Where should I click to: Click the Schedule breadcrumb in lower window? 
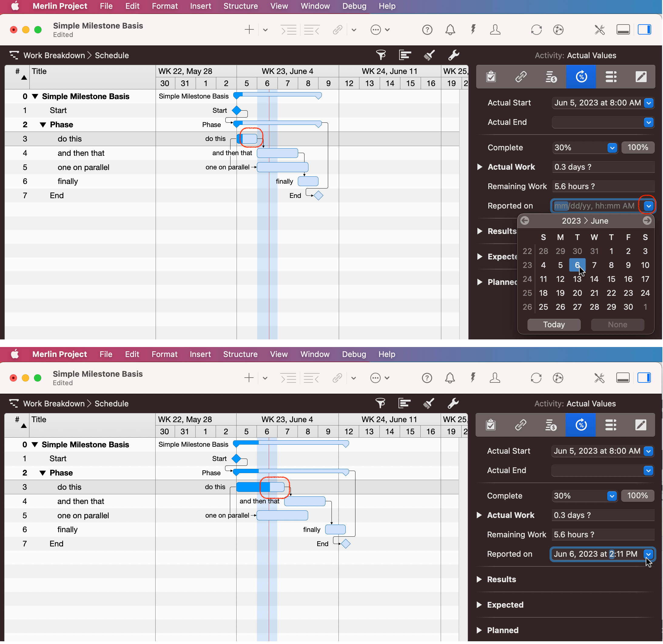[x=112, y=404]
